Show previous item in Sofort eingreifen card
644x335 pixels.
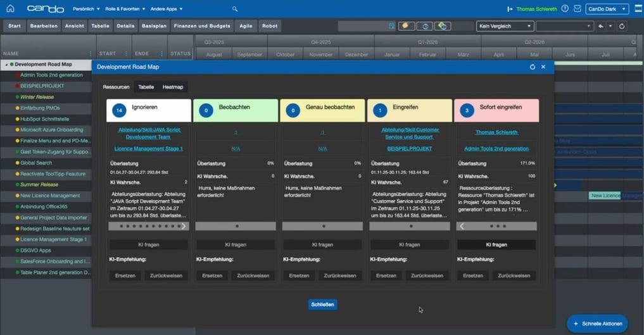462,226
